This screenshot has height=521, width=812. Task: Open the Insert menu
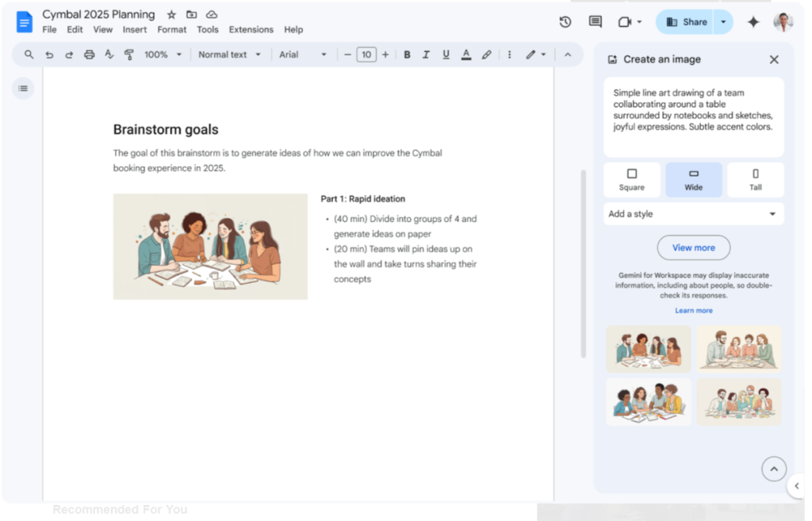point(135,29)
